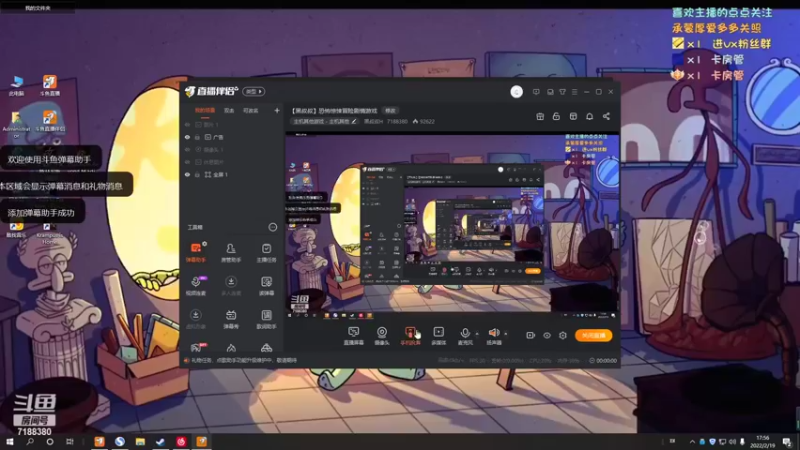Open taskbar search magnifier
Viewport: 800px width, 450px height.
click(30, 442)
